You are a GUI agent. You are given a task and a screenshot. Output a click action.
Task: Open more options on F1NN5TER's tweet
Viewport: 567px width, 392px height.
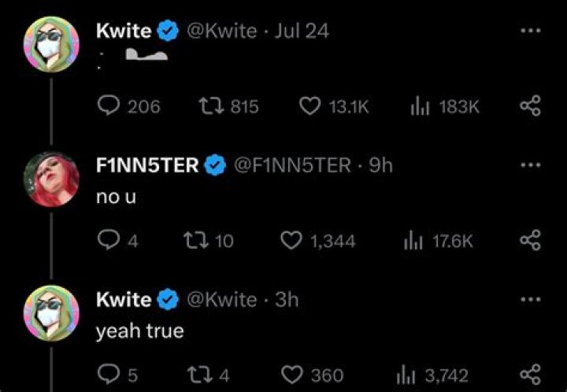coord(532,166)
